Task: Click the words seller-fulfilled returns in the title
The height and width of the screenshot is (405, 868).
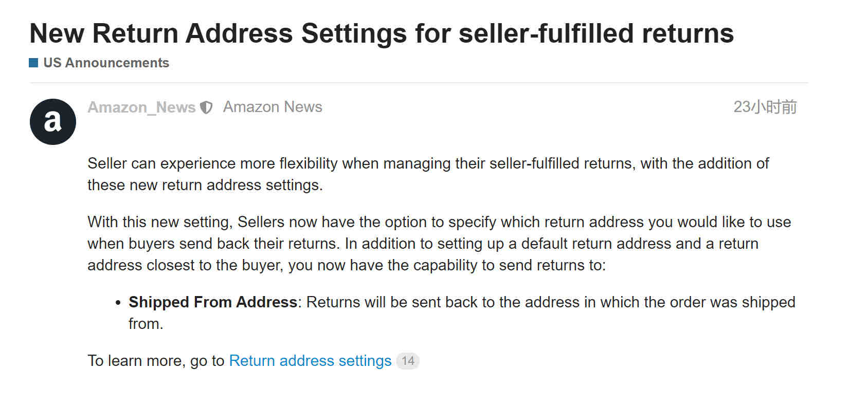Action: tap(596, 33)
